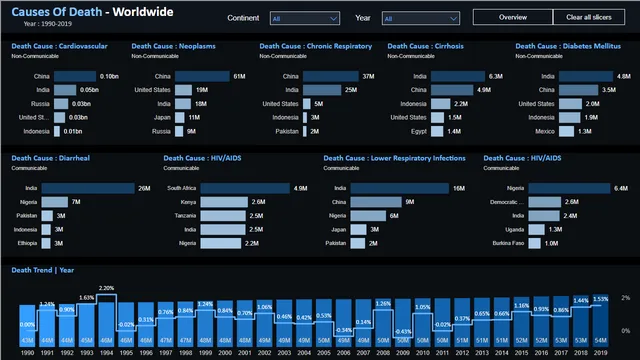Click the 2.20% data label
This screenshot has height=360, width=640.
point(107,288)
